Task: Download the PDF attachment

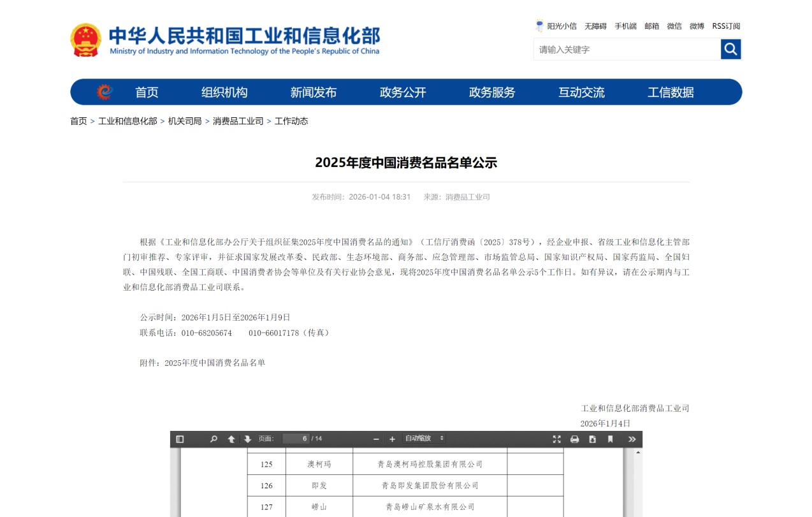Action: coord(591,439)
